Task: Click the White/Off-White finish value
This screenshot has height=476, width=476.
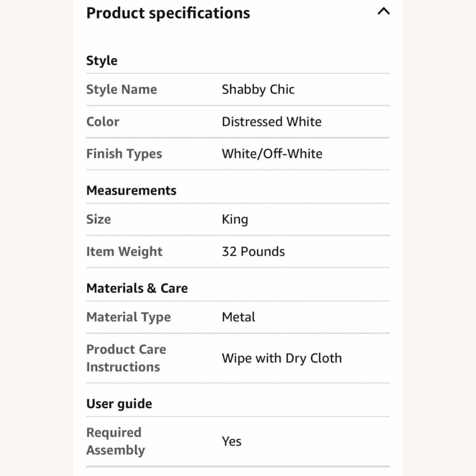Action: (x=272, y=154)
